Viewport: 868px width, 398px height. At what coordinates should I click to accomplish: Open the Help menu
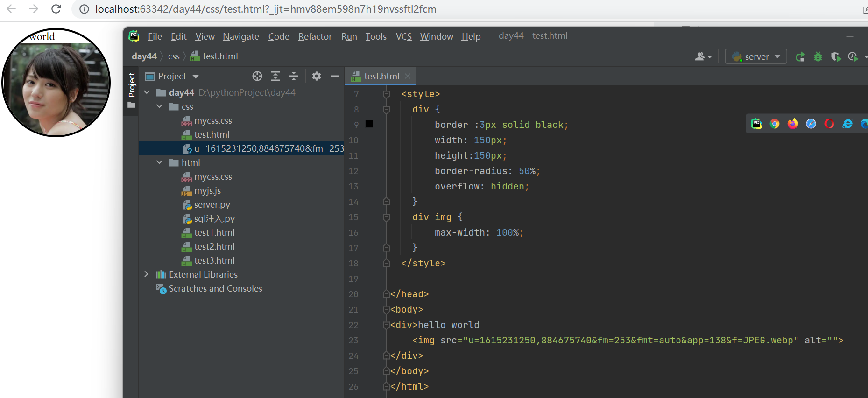(x=471, y=36)
